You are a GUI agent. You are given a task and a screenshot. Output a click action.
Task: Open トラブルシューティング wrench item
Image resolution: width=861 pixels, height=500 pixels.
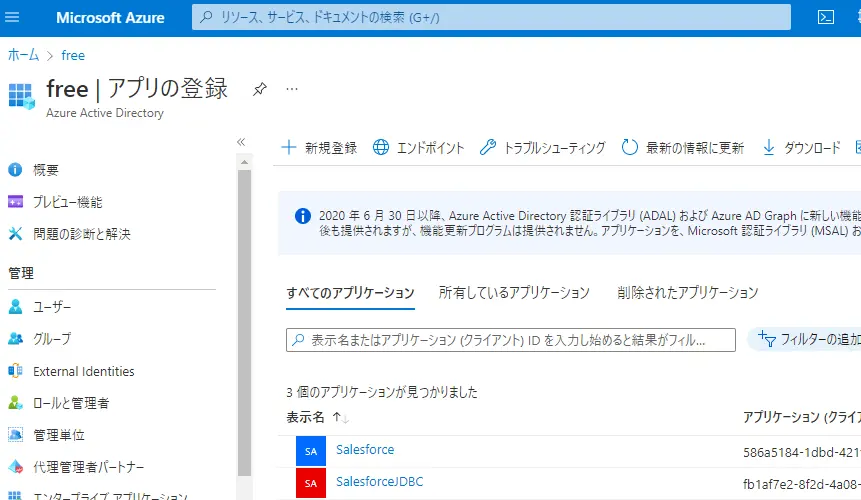[543, 148]
